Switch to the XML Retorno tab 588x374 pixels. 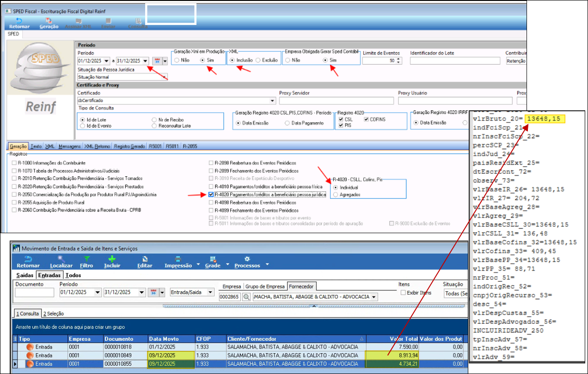click(x=97, y=146)
